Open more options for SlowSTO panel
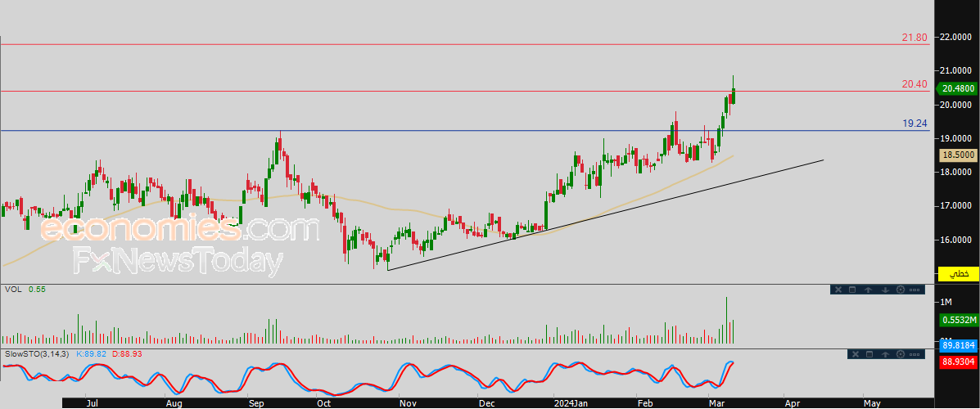 tap(915, 354)
